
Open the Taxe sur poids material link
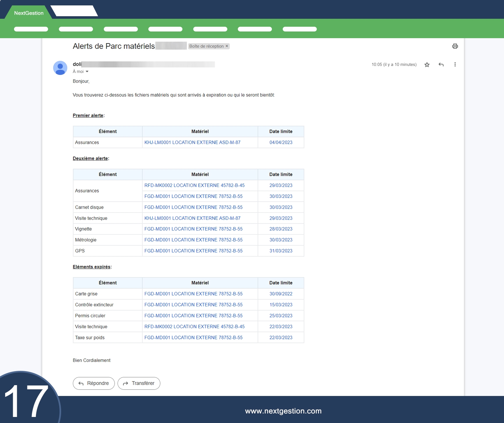[193, 338]
